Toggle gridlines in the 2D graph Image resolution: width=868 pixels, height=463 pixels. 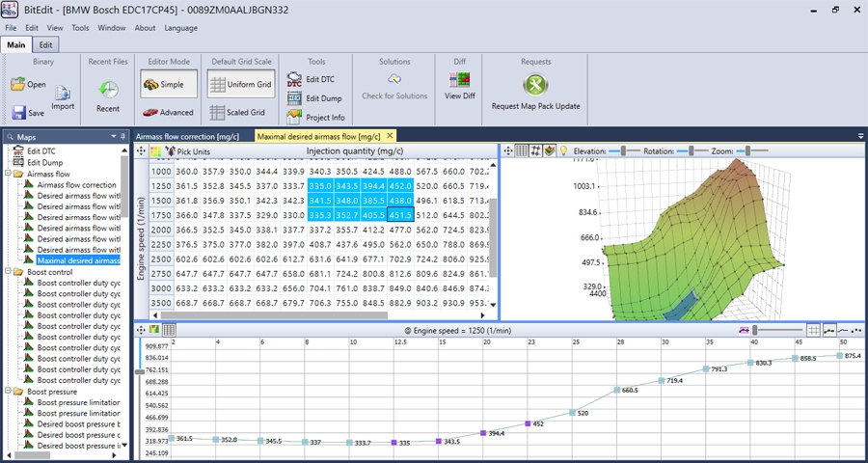point(813,330)
